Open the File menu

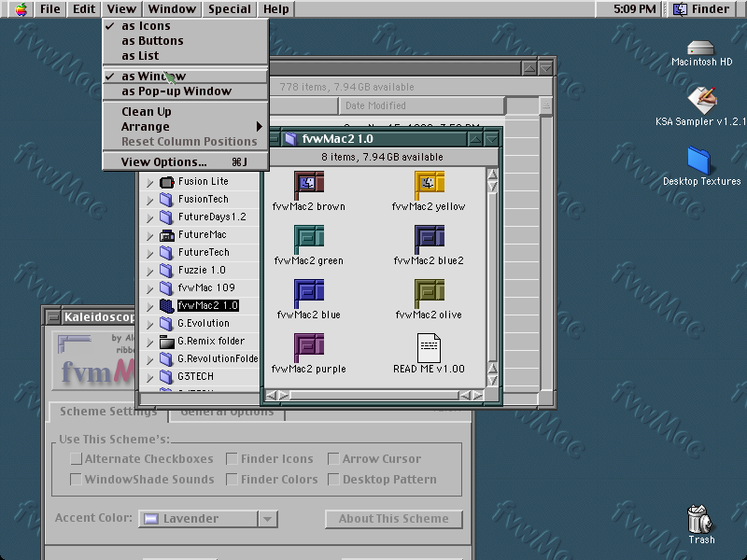[x=50, y=9]
